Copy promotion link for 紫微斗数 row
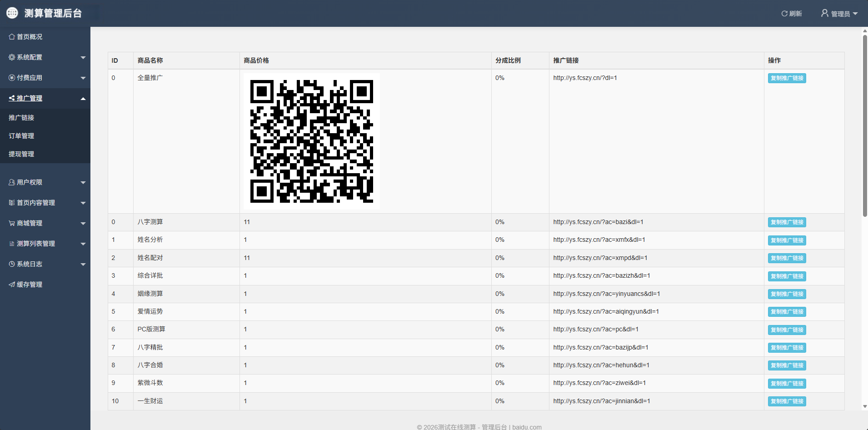The image size is (868, 430). pos(787,384)
